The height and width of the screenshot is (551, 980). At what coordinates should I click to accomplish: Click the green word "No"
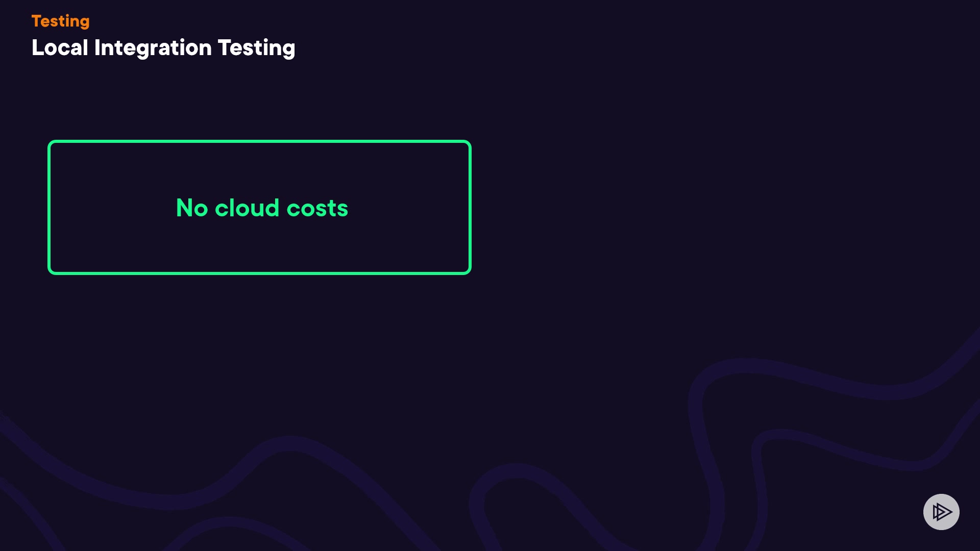192,208
